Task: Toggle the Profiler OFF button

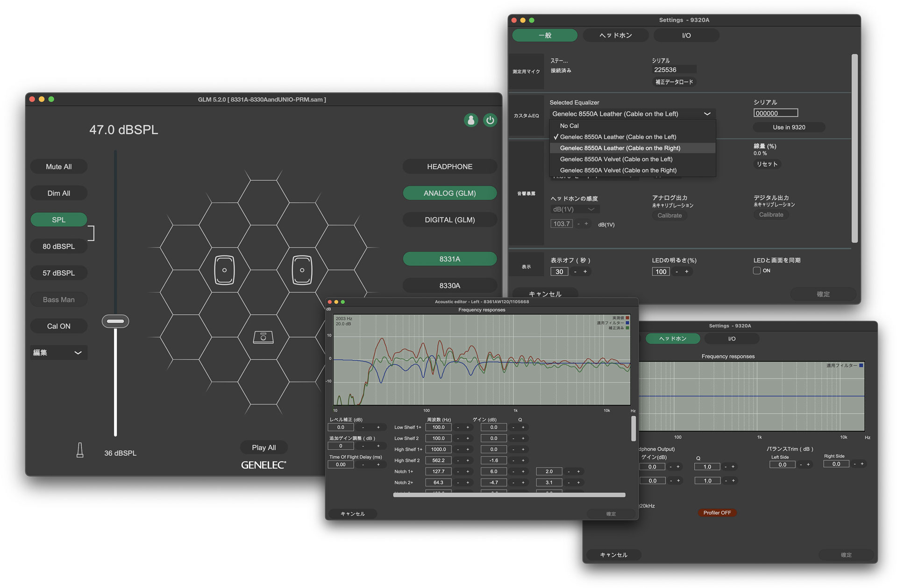Action: click(717, 513)
